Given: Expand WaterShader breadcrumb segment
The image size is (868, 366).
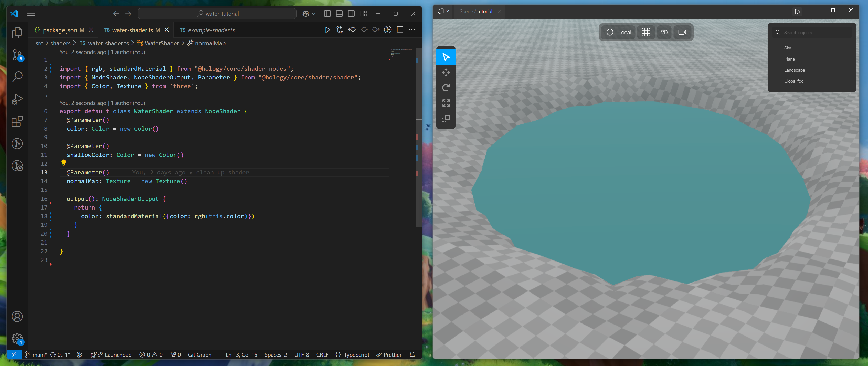Looking at the screenshot, I should [161, 43].
